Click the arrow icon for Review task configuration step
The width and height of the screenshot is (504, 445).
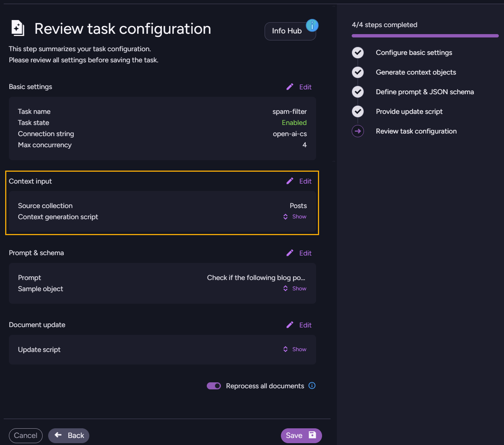coord(358,131)
